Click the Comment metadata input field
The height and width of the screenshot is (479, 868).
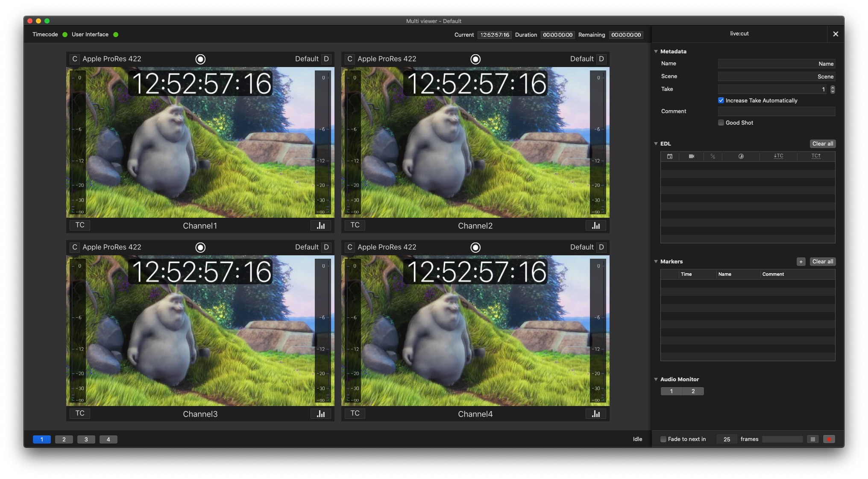click(x=777, y=111)
